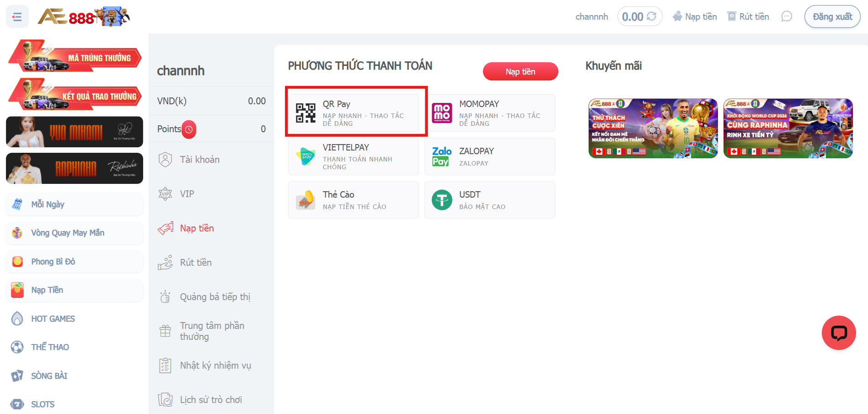Click the checklist icon for Nhật ký nhiệm vụ
This screenshot has width=868, height=414.
[x=165, y=366]
